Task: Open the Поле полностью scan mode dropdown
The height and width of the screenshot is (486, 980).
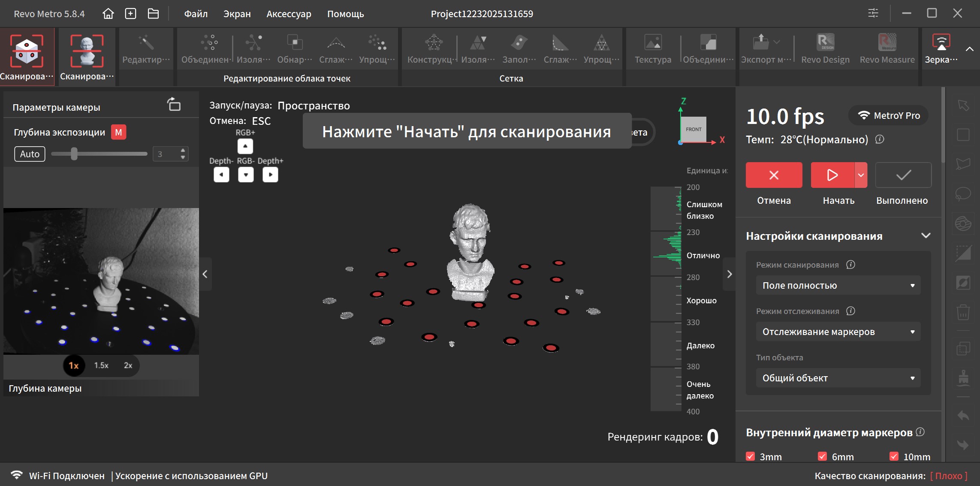Action: 838,285
